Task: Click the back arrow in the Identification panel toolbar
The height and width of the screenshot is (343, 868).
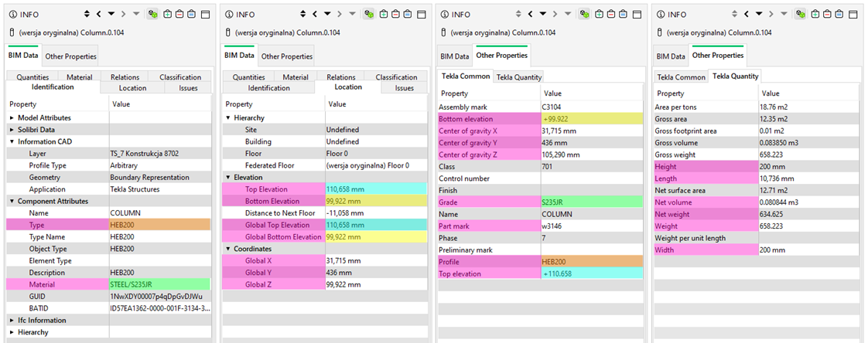Action: tap(98, 14)
